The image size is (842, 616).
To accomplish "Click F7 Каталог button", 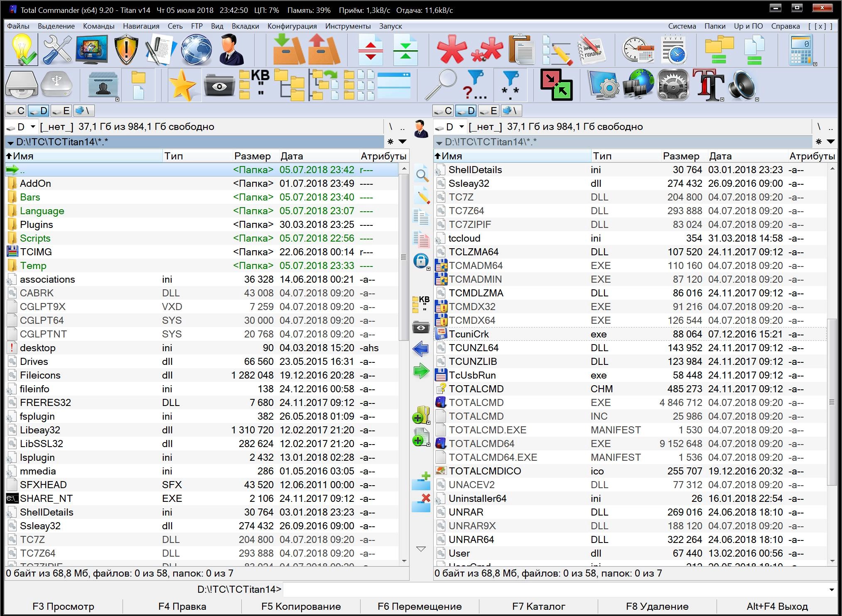I will 538,606.
